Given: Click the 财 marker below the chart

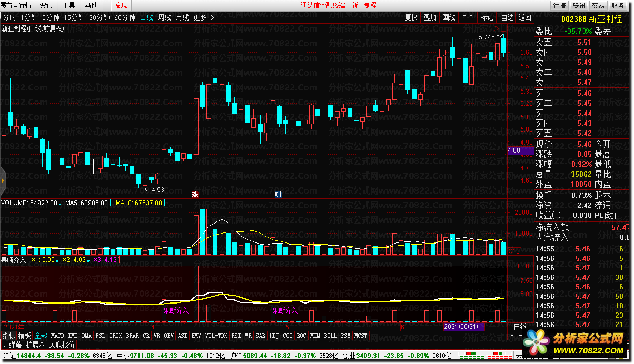Looking at the screenshot, I should click(x=278, y=194).
